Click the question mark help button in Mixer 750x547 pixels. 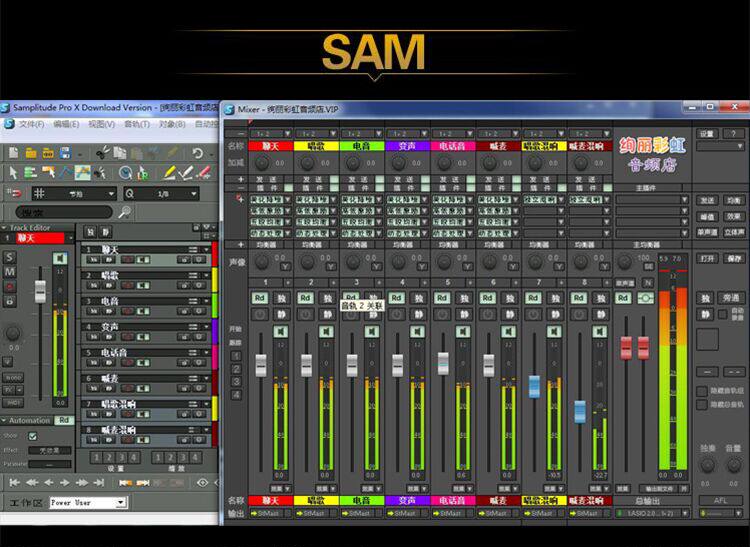click(733, 134)
